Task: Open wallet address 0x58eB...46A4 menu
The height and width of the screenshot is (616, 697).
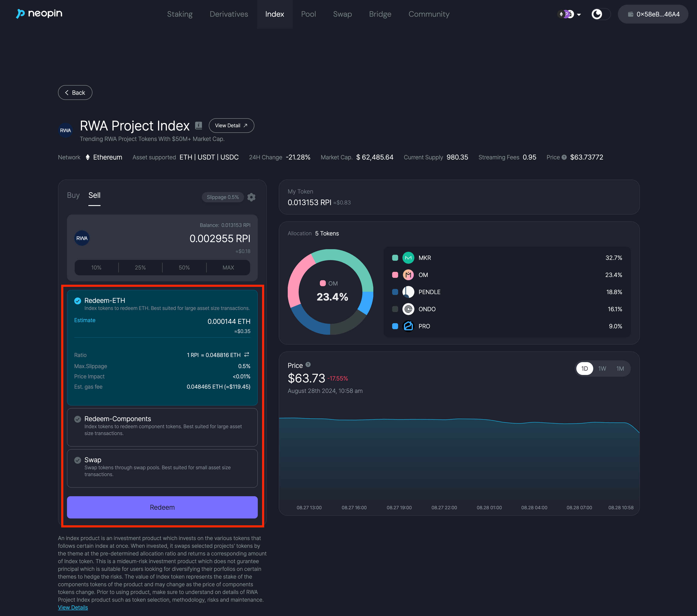Action: tap(653, 14)
